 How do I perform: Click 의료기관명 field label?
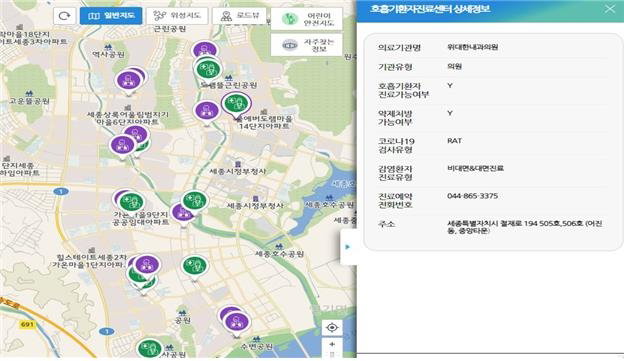pos(399,48)
